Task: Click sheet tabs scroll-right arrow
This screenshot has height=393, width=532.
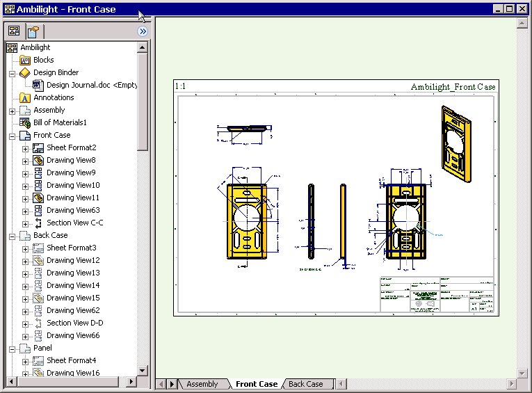Action: tap(172, 384)
